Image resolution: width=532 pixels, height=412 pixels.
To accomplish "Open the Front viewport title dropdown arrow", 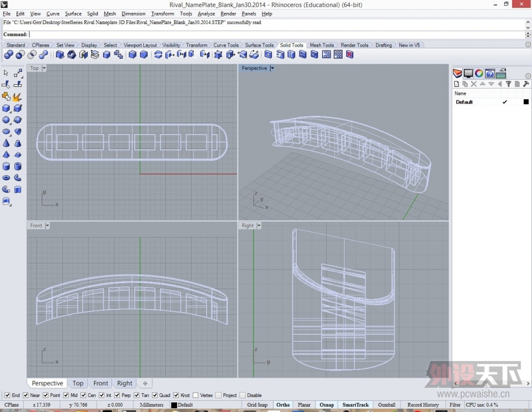I will [47, 225].
